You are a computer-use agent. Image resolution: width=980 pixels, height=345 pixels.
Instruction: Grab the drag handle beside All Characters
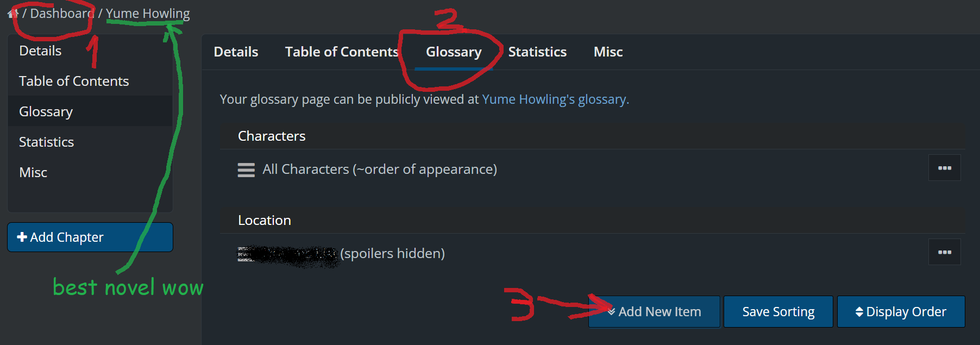tap(246, 170)
